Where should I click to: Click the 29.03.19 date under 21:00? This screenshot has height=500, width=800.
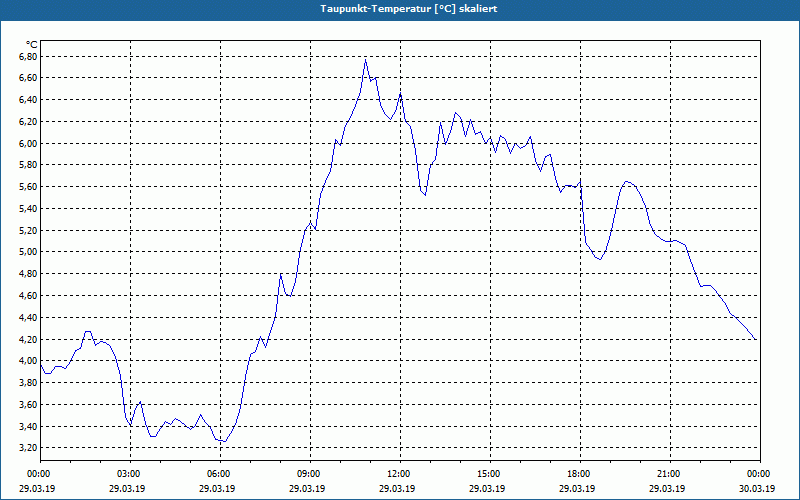click(667, 488)
